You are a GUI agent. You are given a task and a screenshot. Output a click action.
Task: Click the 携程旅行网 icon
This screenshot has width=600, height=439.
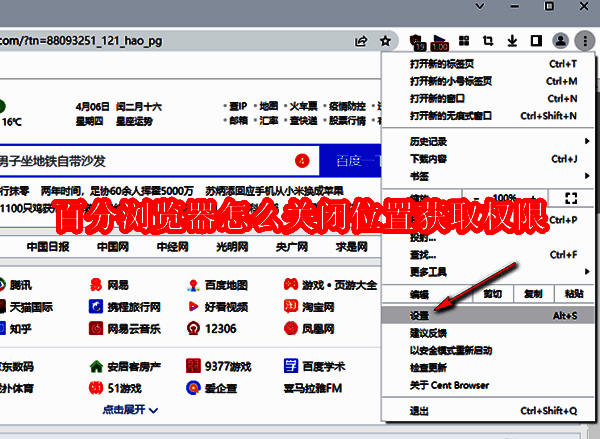point(96,307)
